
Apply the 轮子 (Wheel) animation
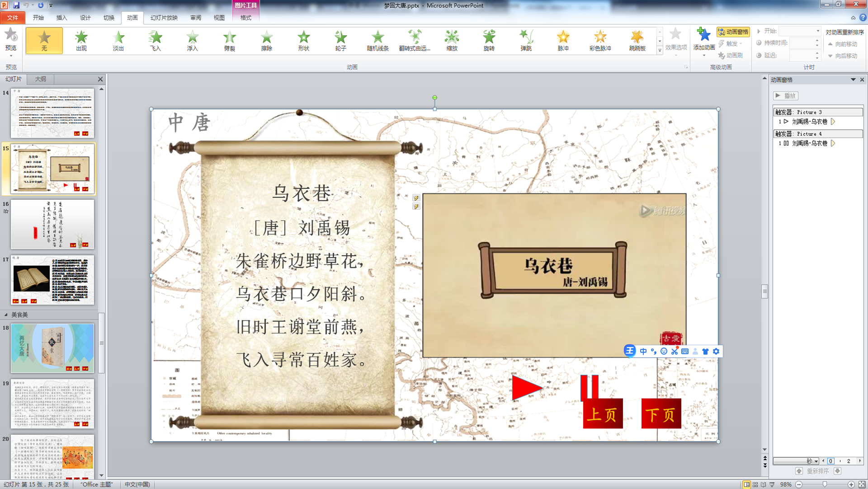click(x=340, y=41)
